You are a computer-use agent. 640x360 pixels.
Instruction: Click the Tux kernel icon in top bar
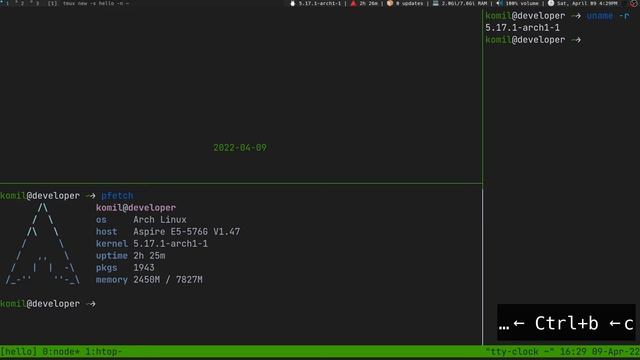pyautogui.click(x=292, y=3)
